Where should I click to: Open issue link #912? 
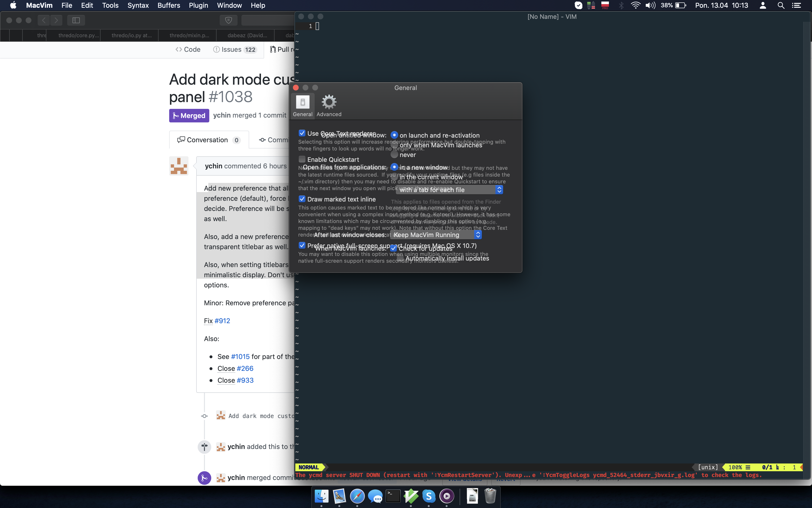pos(222,321)
